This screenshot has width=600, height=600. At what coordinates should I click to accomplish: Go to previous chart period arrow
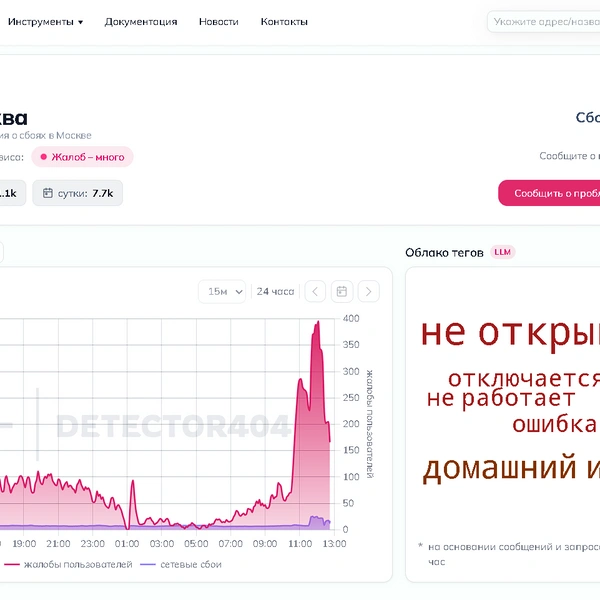[x=315, y=292]
